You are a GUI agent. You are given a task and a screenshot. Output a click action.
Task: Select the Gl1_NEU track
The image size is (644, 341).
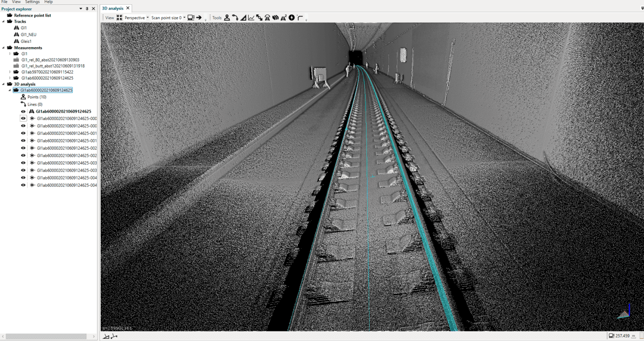[x=29, y=34]
